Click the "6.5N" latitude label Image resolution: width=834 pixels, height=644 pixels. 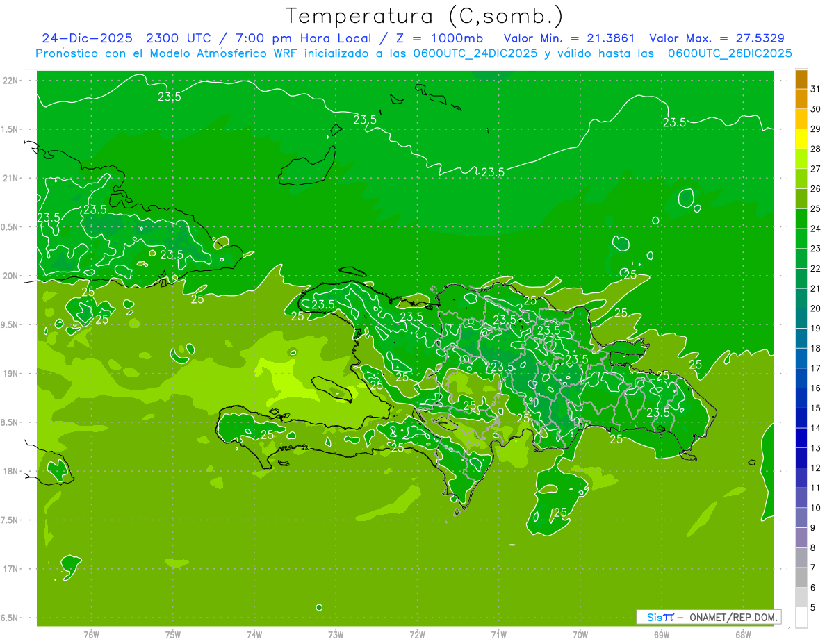(x=10, y=618)
